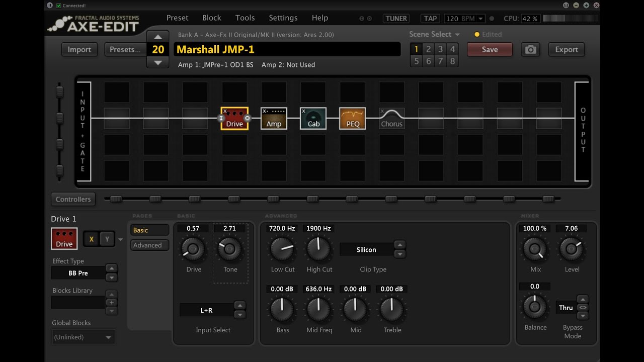The height and width of the screenshot is (362, 644).
Task: Open the Controllers panel
Action: click(x=73, y=199)
